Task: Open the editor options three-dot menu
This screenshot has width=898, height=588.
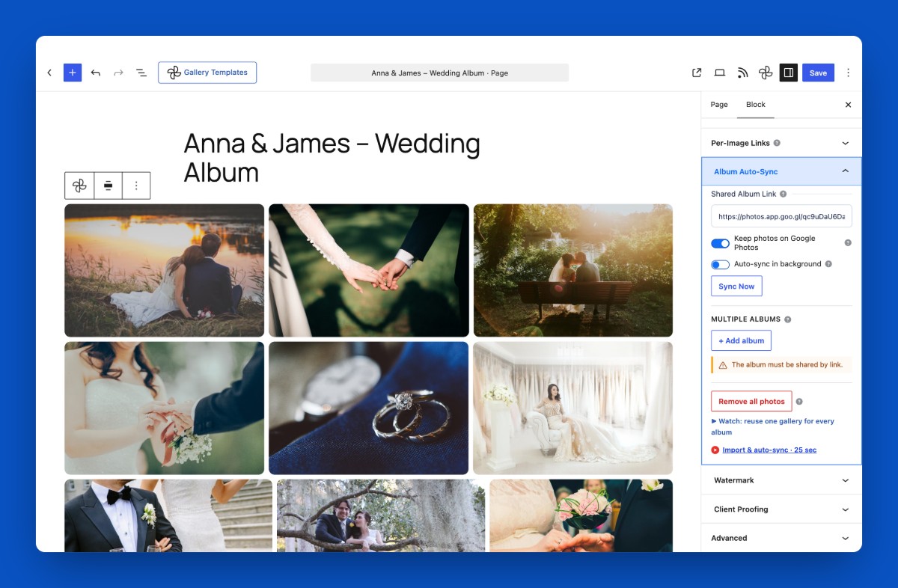Action: click(x=848, y=73)
